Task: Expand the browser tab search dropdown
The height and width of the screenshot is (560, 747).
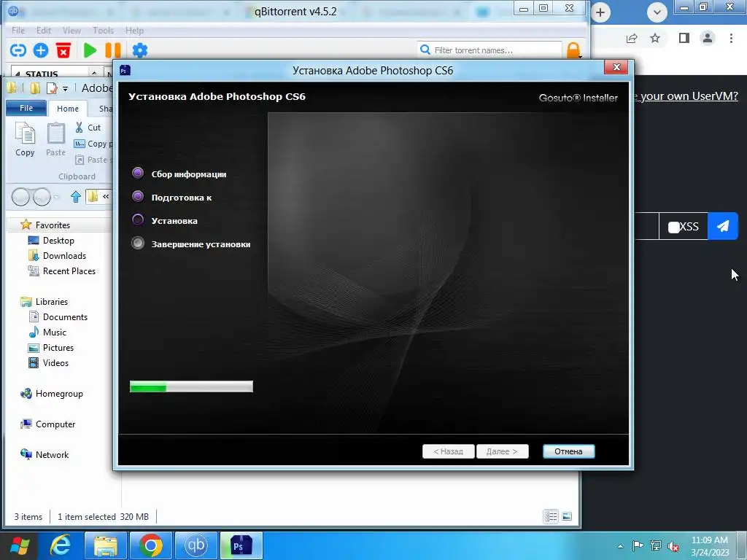Action: 657,12
